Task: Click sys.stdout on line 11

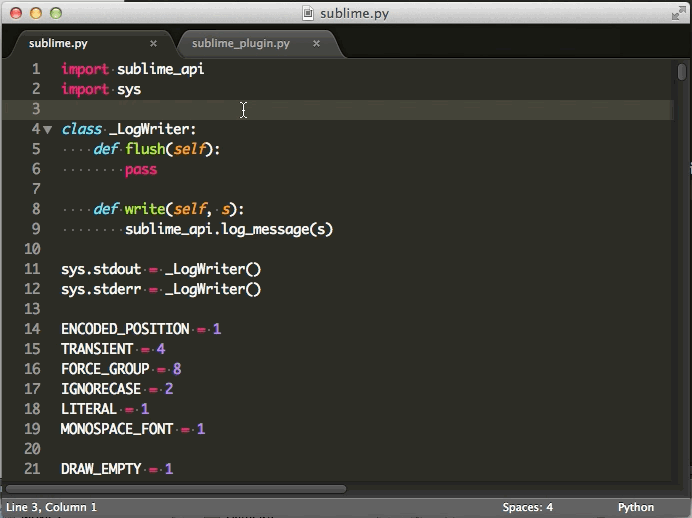Action: point(101,269)
